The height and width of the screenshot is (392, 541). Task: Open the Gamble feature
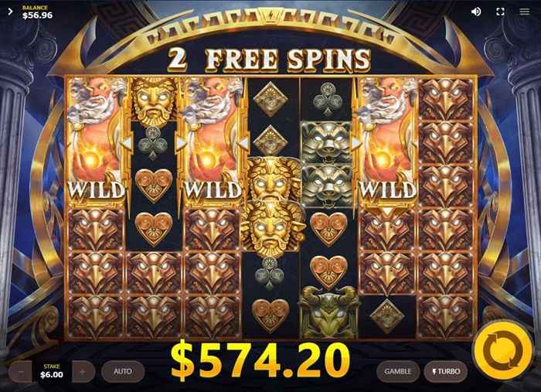coord(398,372)
